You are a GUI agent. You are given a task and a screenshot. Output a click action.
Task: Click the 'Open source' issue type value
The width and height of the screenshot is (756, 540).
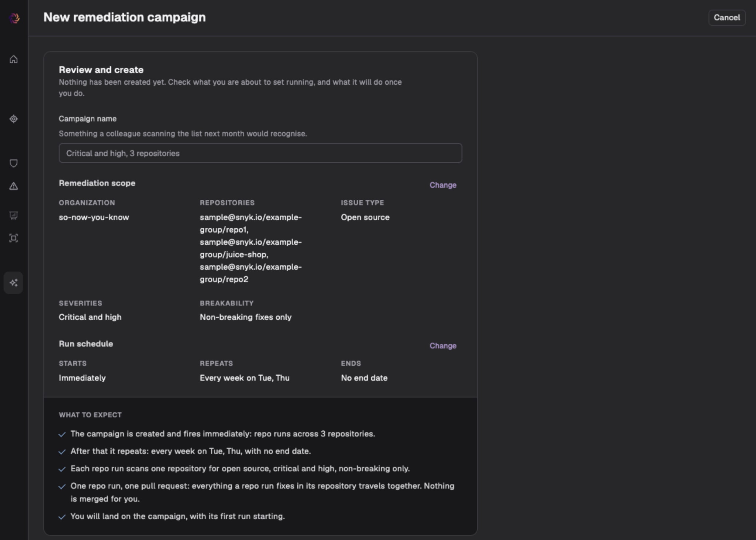(365, 218)
